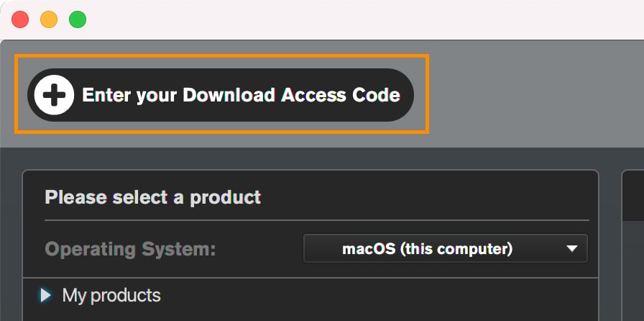Viewport: 644px width, 321px height.
Task: Click the partially visible panel at right edge
Action: point(632,273)
